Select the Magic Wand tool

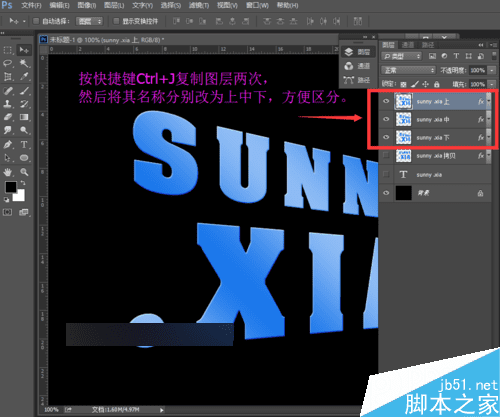(x=24, y=63)
